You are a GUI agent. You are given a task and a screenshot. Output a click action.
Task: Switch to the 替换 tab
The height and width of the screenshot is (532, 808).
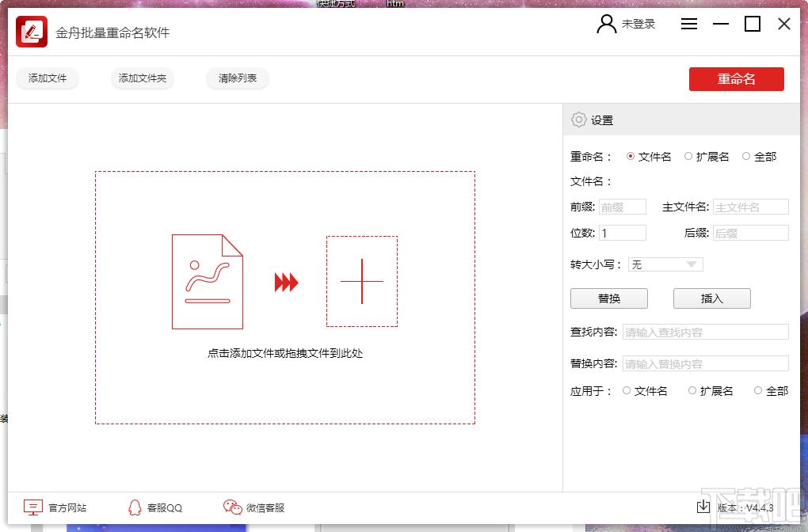(609, 298)
